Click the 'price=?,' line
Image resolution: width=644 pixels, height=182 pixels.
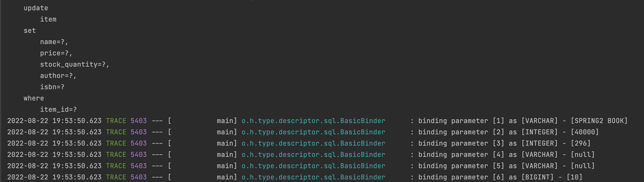click(56, 53)
